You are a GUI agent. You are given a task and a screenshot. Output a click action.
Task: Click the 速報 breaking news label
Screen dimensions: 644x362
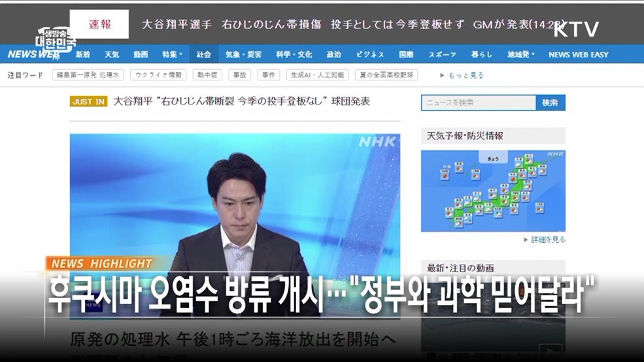pos(99,24)
